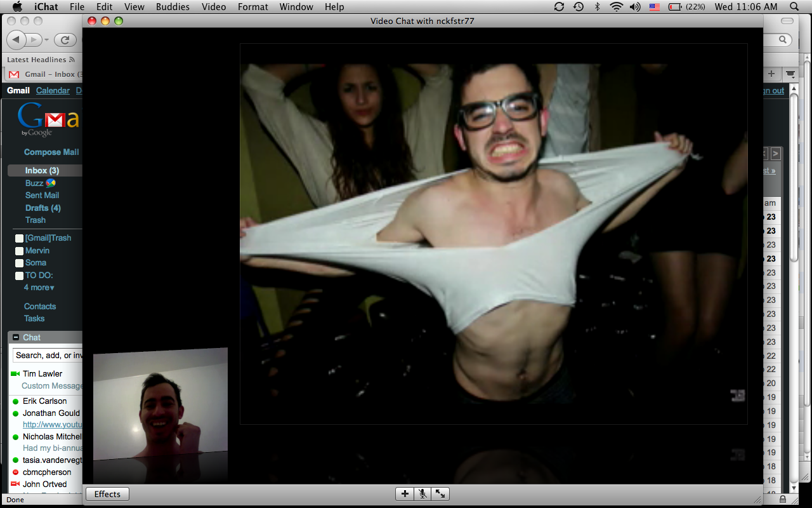Set a Custom Message status

click(52, 386)
